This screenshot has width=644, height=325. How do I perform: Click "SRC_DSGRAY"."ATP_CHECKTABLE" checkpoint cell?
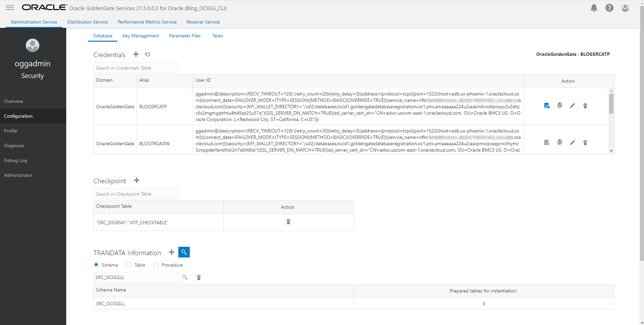tap(158, 223)
